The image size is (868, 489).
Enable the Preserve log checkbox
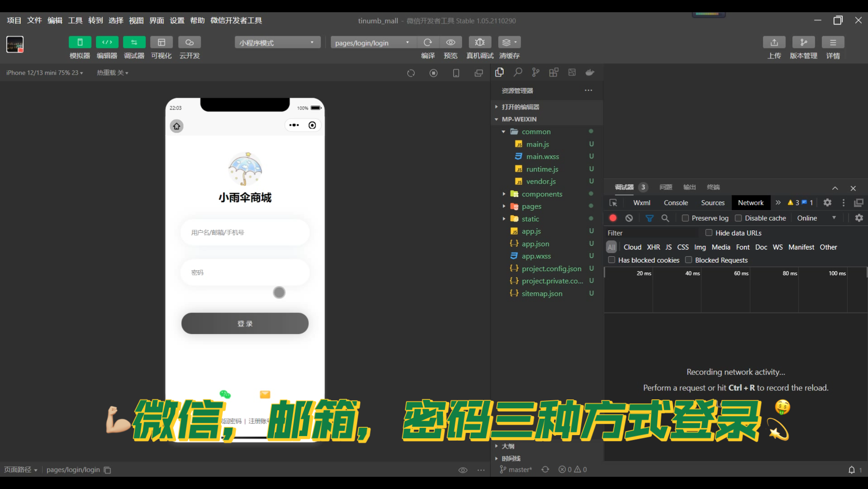tap(685, 218)
